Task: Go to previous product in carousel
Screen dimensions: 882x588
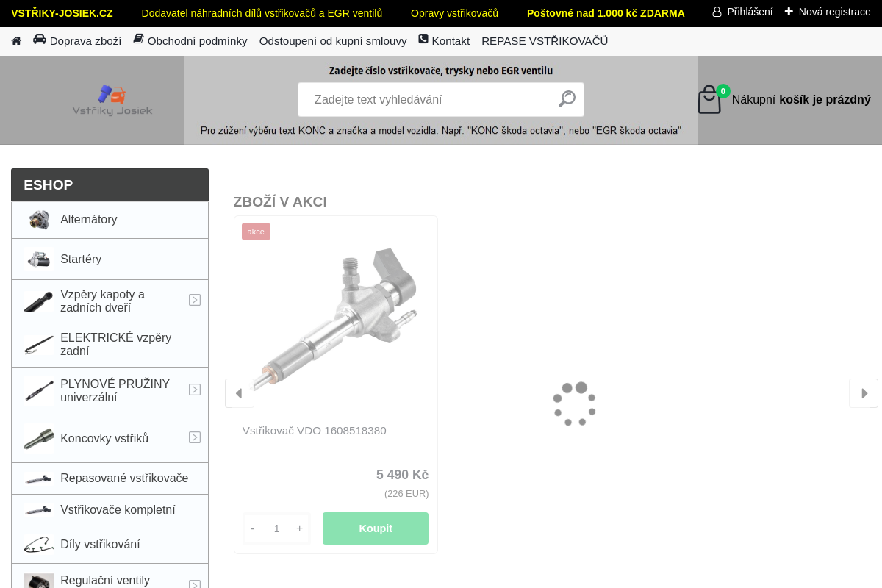Action: (240, 393)
